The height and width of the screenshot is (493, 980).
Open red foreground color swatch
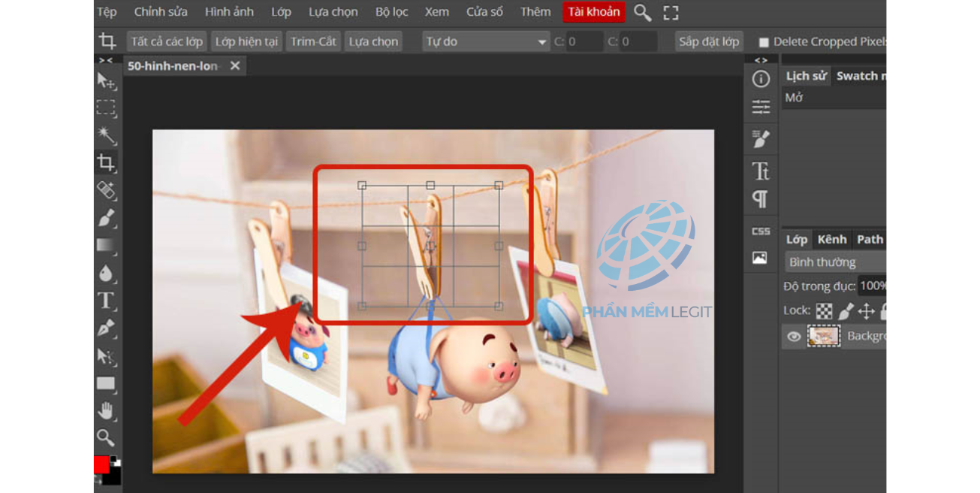tap(101, 464)
